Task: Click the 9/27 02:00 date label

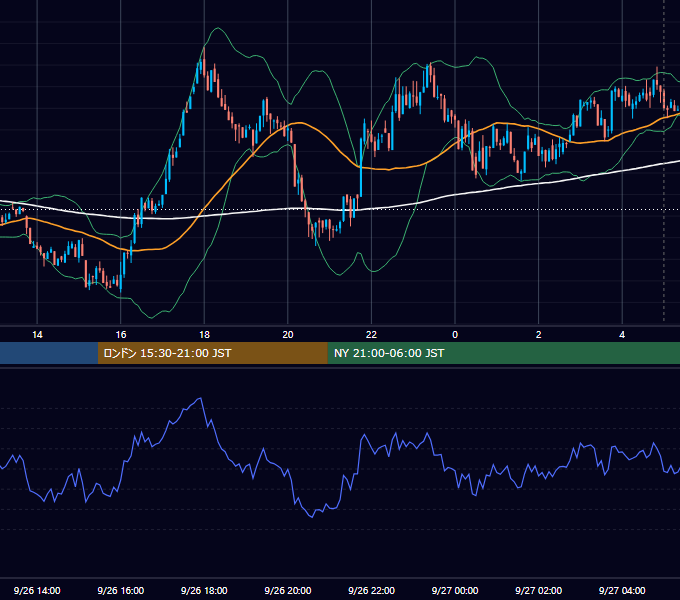Action: point(539,590)
